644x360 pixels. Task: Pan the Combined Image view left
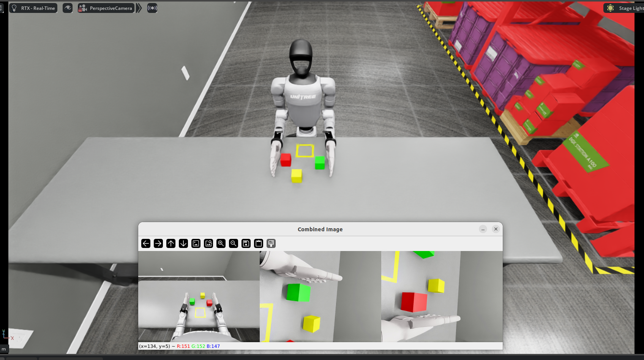click(x=146, y=243)
